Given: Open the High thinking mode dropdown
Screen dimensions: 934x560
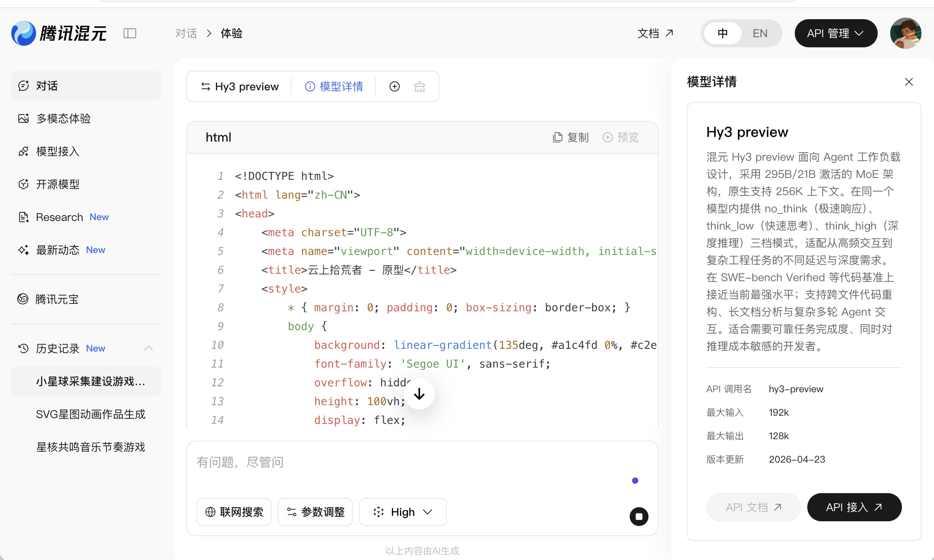Looking at the screenshot, I should tap(403, 512).
